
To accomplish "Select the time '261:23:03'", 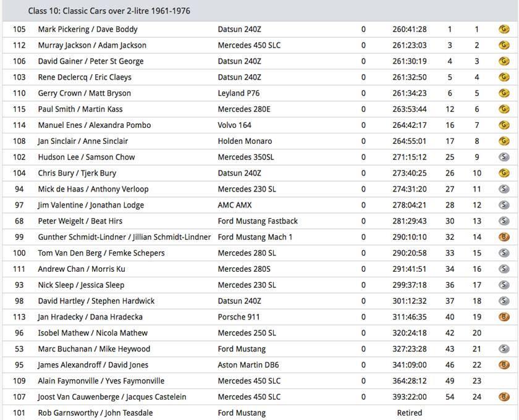I will [410, 45].
